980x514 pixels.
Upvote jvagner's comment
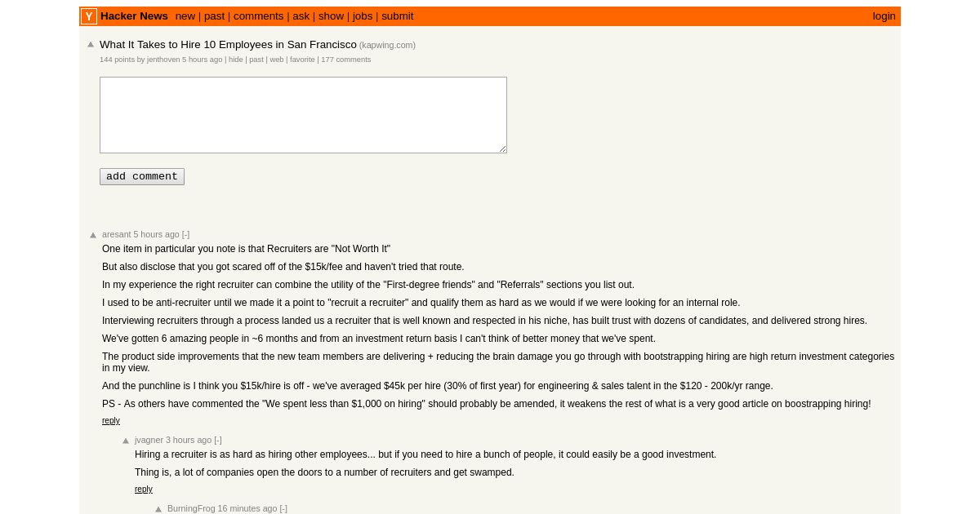[126, 441]
